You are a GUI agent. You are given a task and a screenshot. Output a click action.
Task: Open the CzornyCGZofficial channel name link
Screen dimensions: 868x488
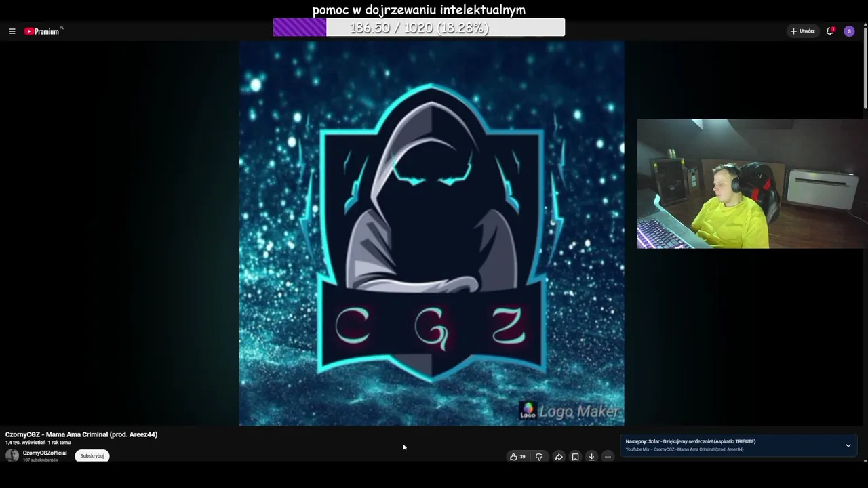[x=45, y=453]
